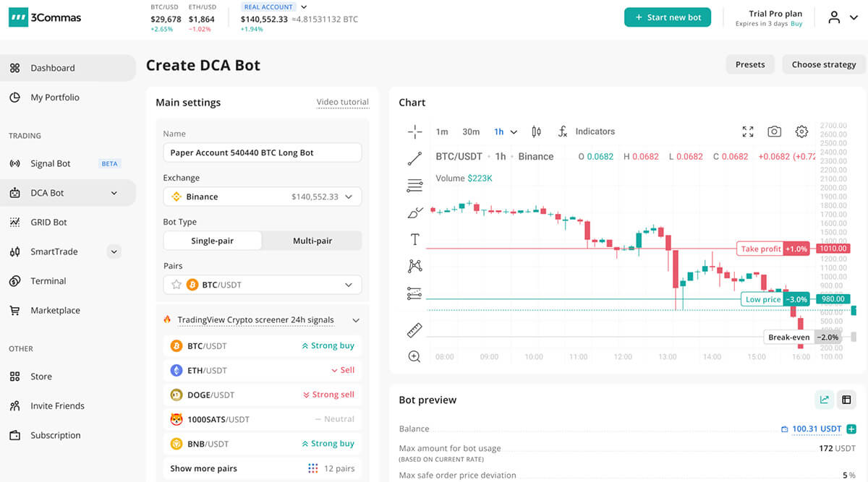The image size is (868, 482).
Task: Open the Video tutorial link
Action: coord(342,102)
